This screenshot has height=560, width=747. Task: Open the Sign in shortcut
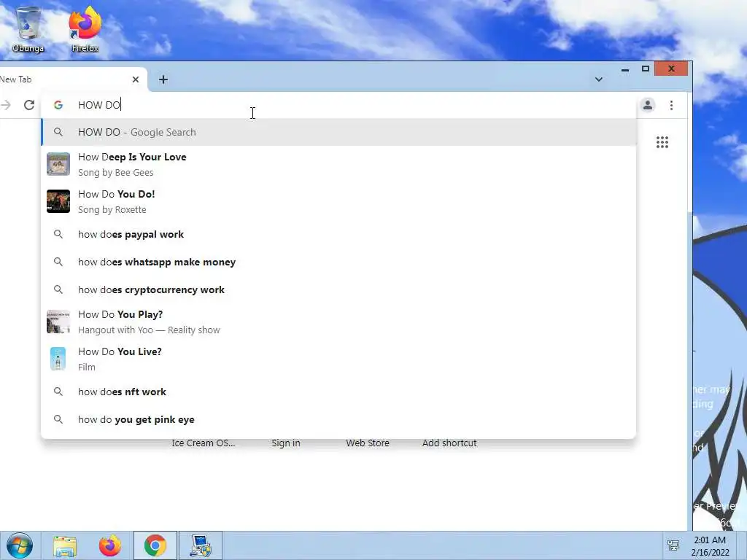286,443
